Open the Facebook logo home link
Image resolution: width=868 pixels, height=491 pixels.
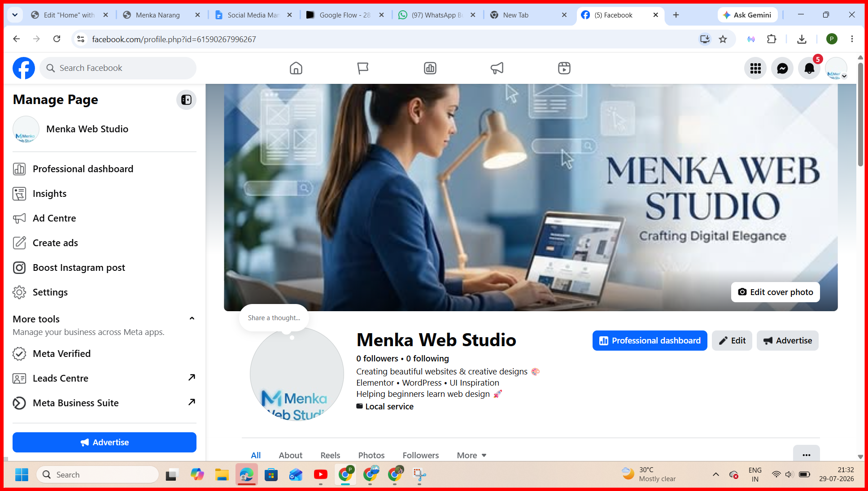[24, 68]
